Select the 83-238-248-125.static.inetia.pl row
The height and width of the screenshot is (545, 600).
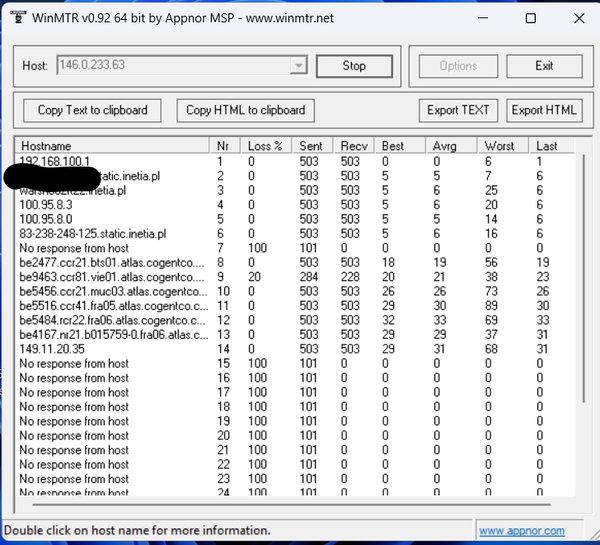[x=96, y=233]
